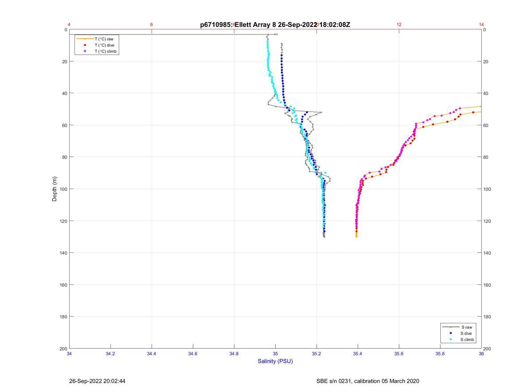532x392 pixels.
Task: Click the red temperature tick label 14
Action: click(x=481, y=24)
